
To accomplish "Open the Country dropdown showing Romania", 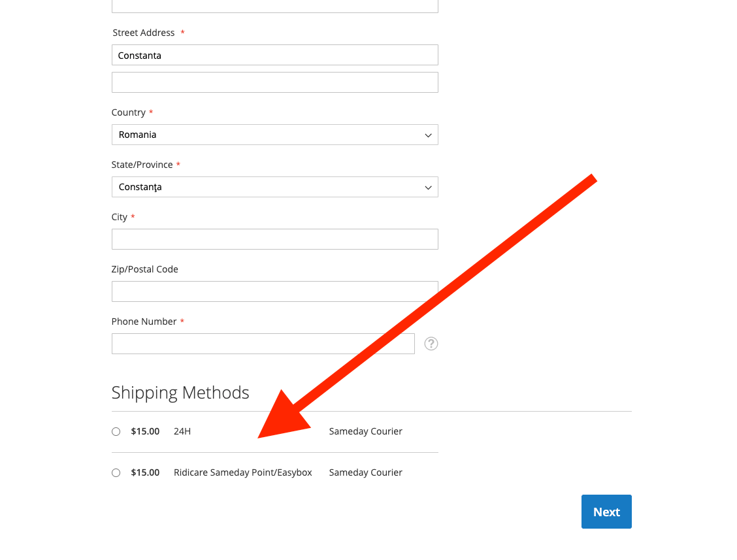I will pyautogui.click(x=274, y=135).
